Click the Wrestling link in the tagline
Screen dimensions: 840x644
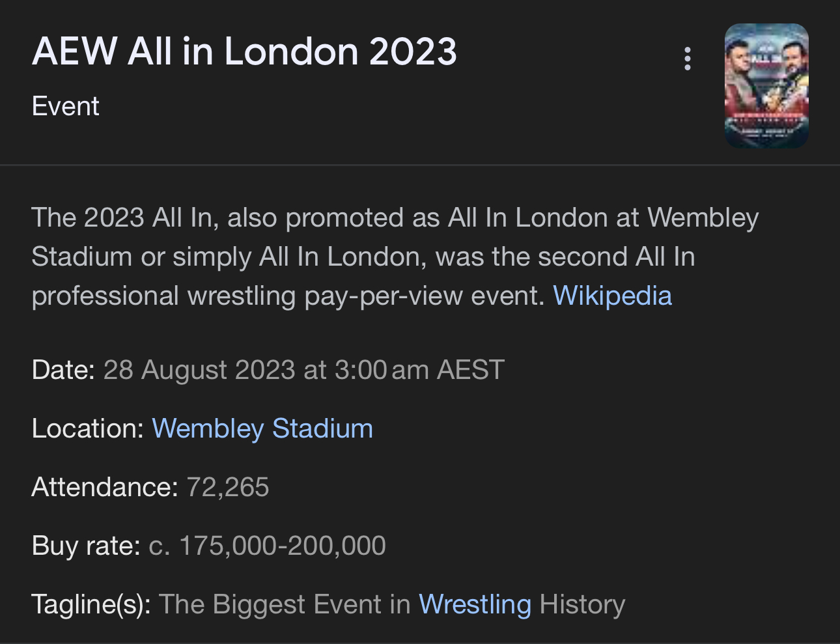click(x=475, y=604)
